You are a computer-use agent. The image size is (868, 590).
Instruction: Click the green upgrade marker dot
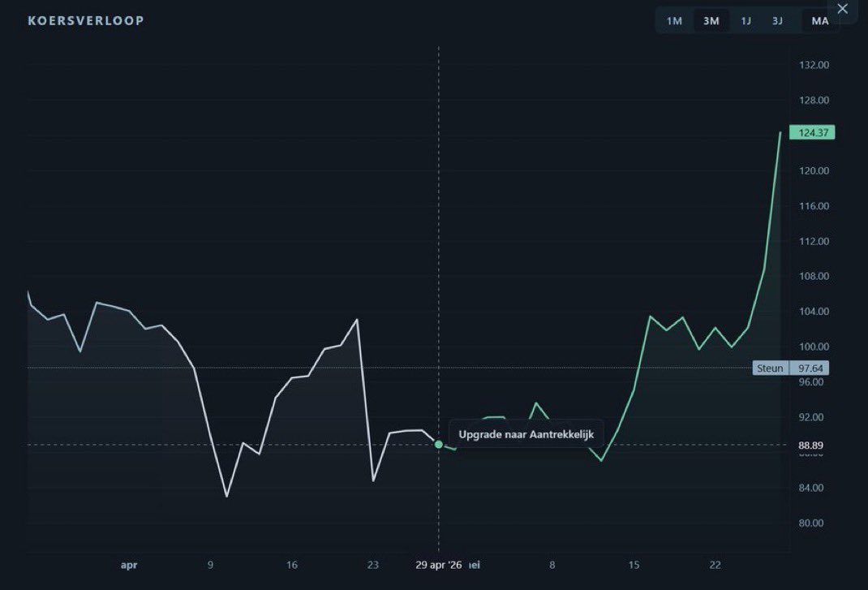click(438, 444)
